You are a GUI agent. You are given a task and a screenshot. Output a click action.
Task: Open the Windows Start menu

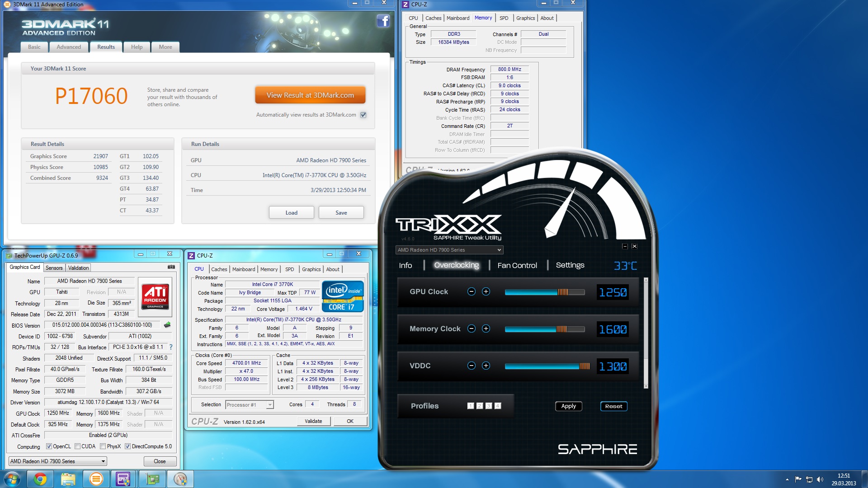click(12, 479)
